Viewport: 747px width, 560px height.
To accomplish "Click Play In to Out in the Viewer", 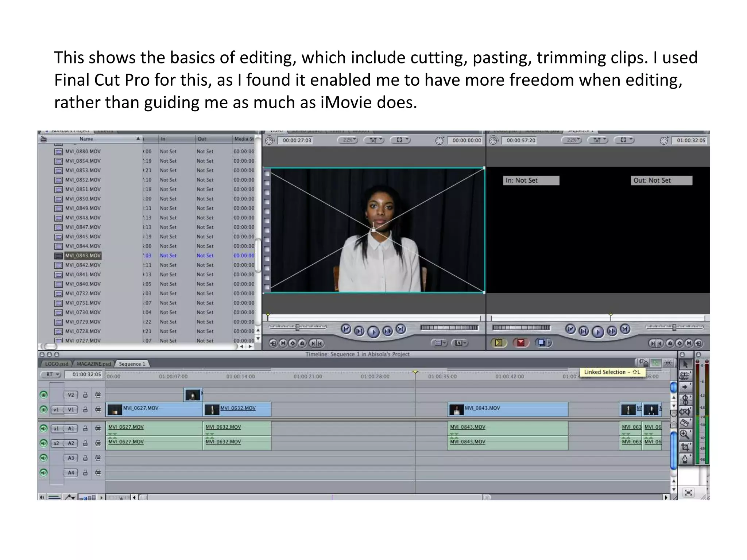I will click(359, 331).
